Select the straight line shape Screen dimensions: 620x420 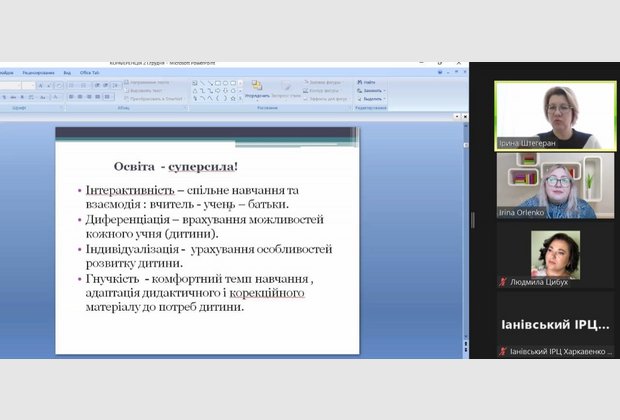(x=202, y=83)
